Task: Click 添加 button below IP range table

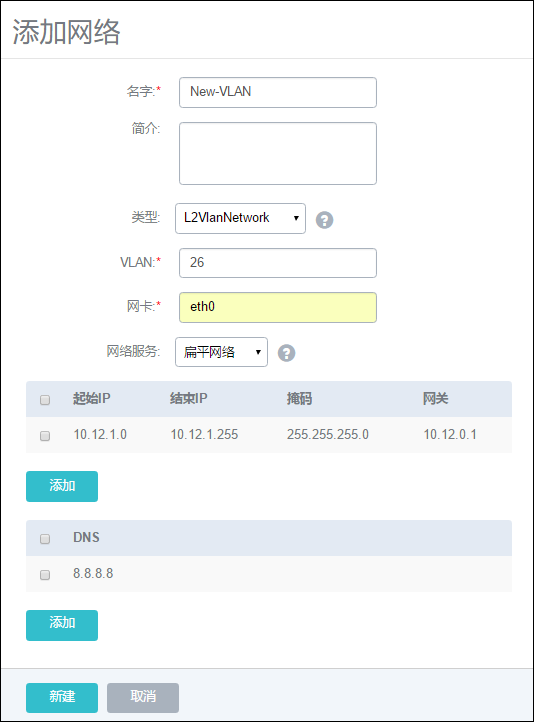Action: click(x=62, y=486)
